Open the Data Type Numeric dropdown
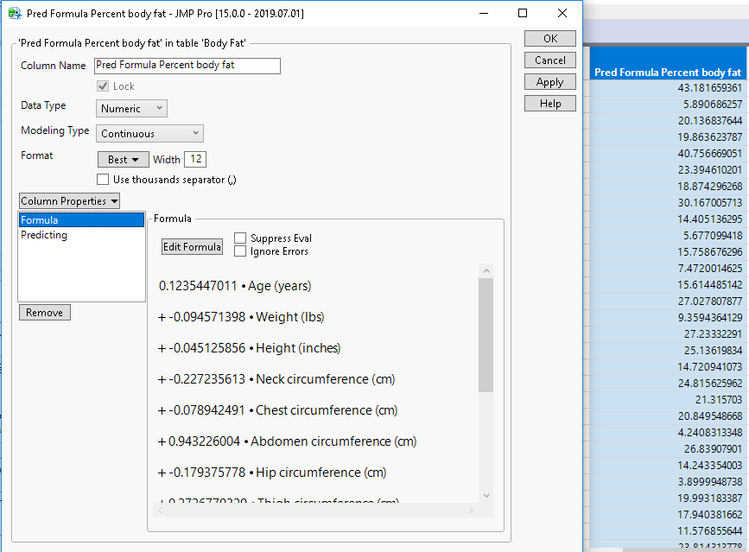Screen dimensions: 749x552 point(132,108)
